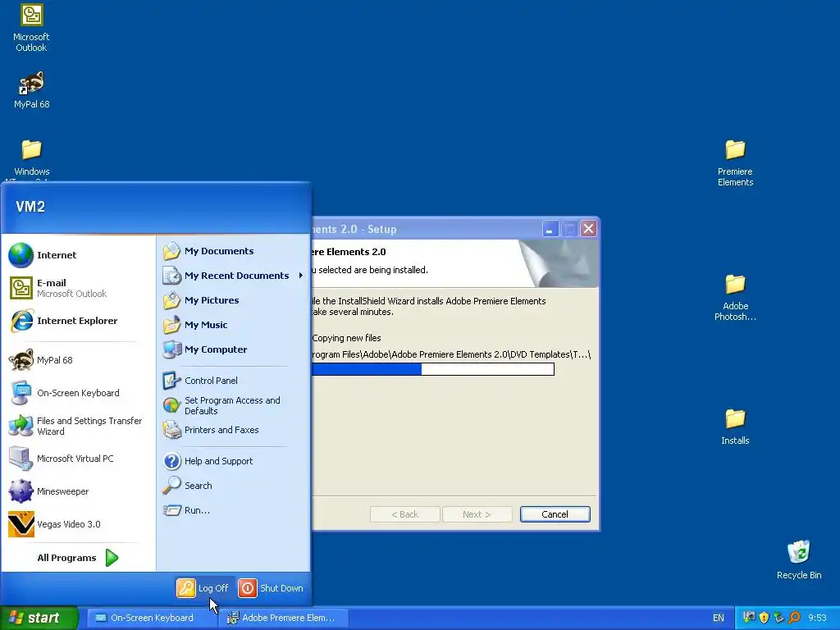Open Printers and Faxes
The image size is (840, 630).
(x=234, y=430)
